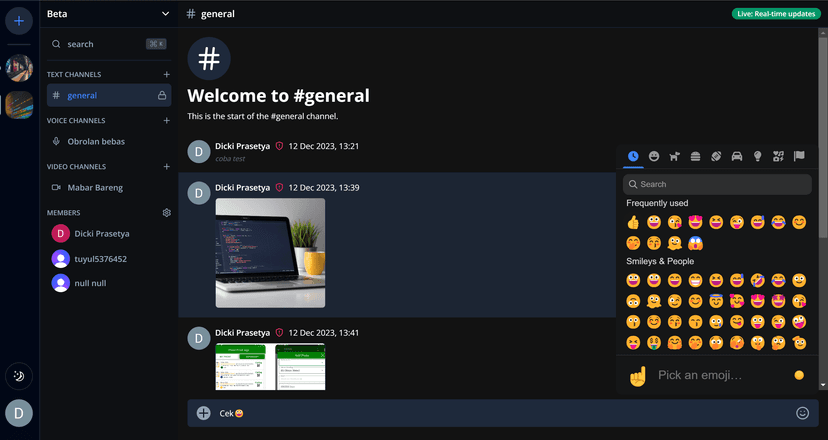The width and height of the screenshot is (828, 440).
Task: Open Dicki Prasetya avatar on 13:21 message
Action: coord(199,152)
